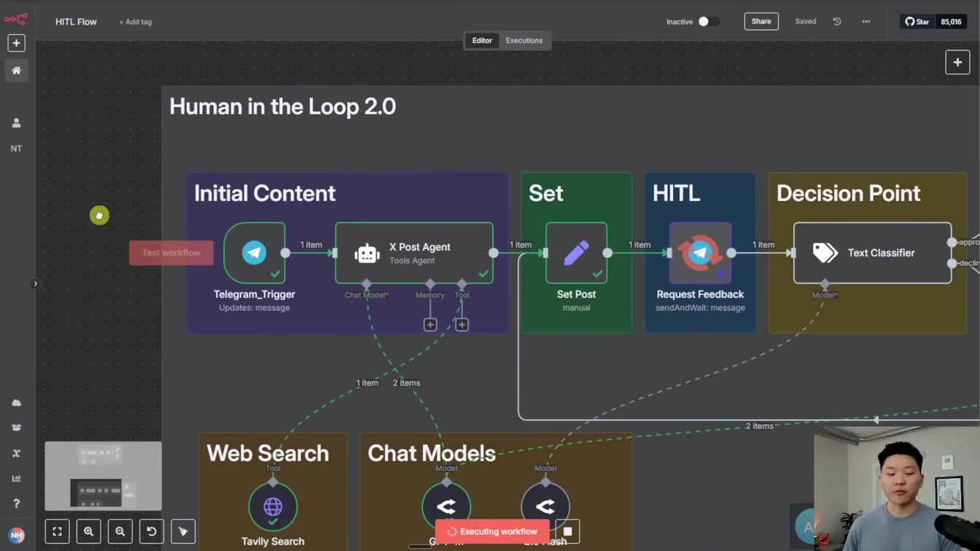Zoom out on the canvas
This screenshot has height=551, width=980.
[120, 532]
